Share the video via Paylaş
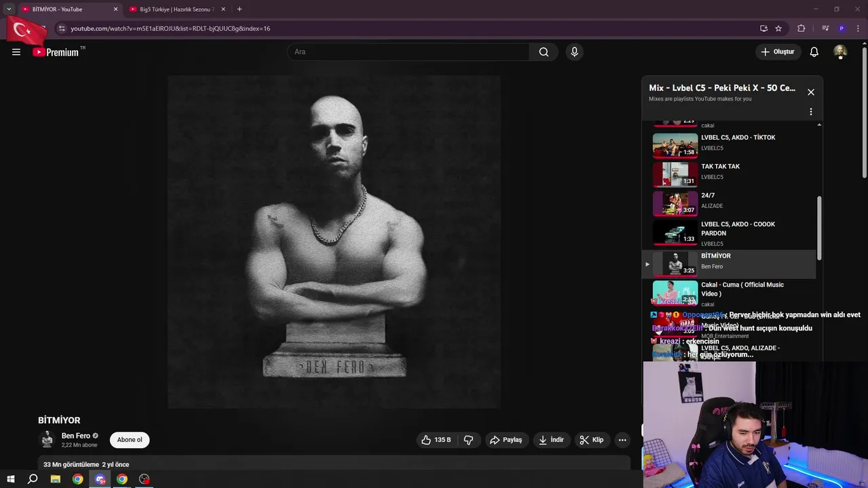This screenshot has width=868, height=488. 506,440
